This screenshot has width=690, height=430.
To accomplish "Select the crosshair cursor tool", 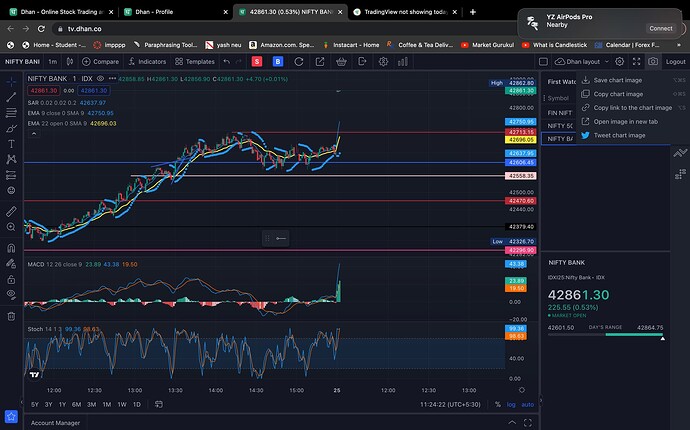I will [x=11, y=82].
